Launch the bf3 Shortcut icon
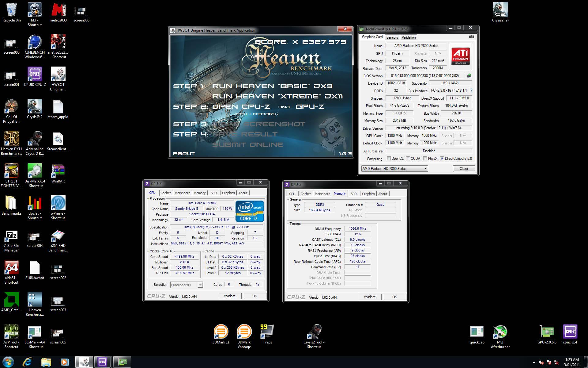 coord(35,14)
